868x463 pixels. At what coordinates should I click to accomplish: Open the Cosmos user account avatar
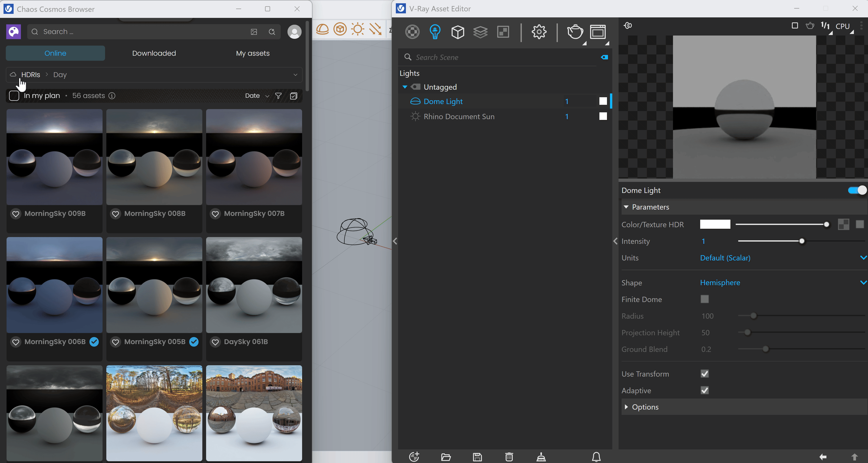coord(294,32)
